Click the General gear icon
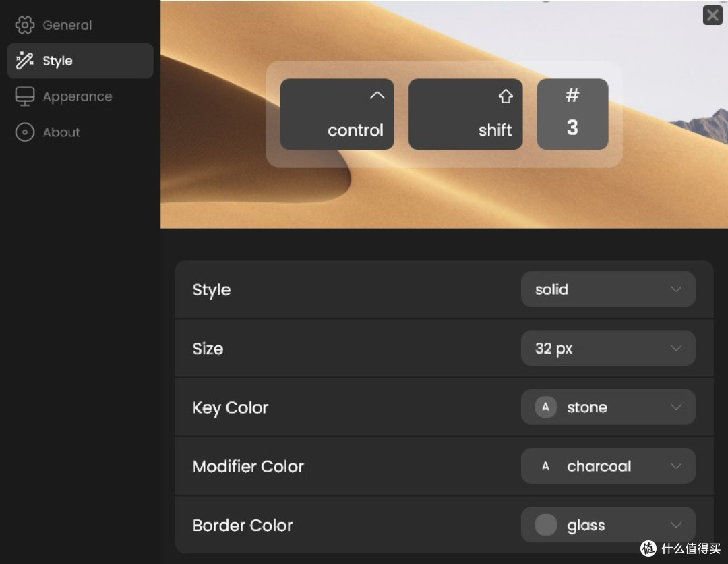 coord(25,25)
